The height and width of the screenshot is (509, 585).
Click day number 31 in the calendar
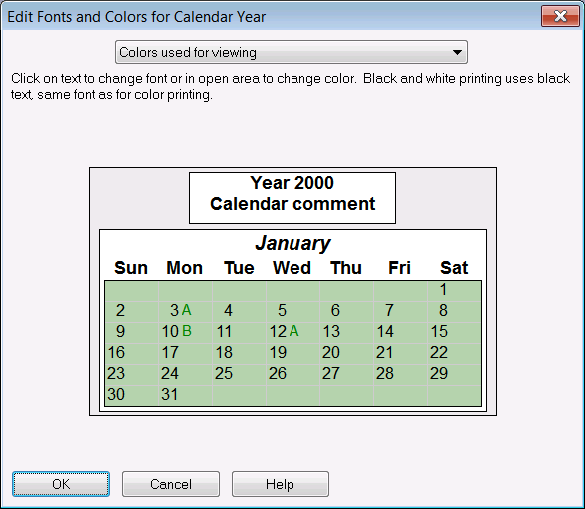tap(170, 394)
